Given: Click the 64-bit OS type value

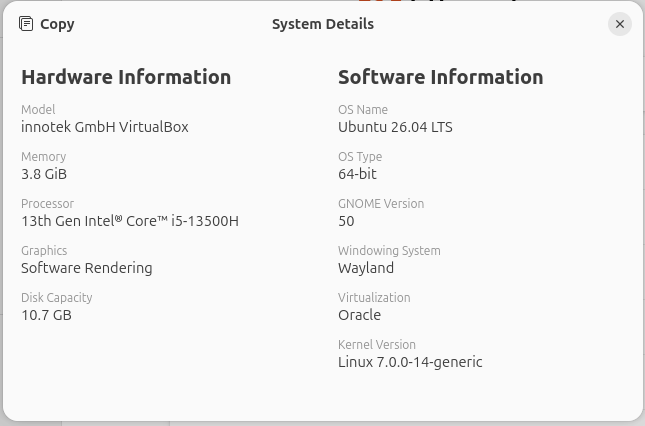Looking at the screenshot, I should point(357,174).
